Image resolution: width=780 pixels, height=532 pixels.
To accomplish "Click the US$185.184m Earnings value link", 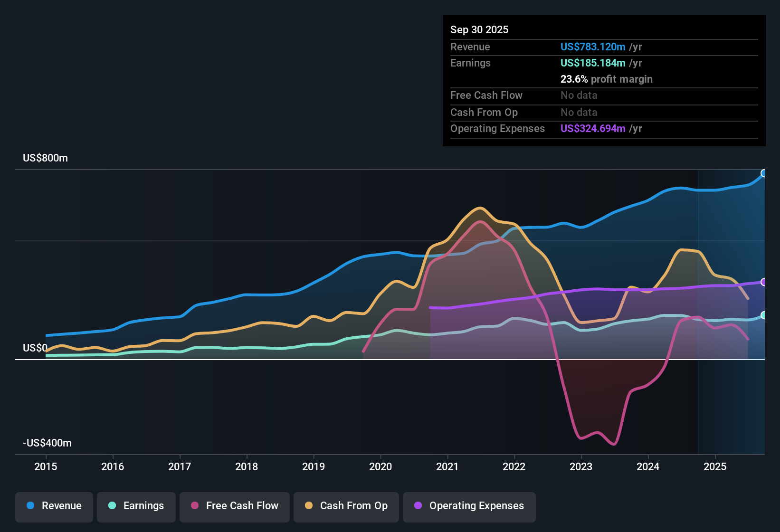I will [x=593, y=63].
